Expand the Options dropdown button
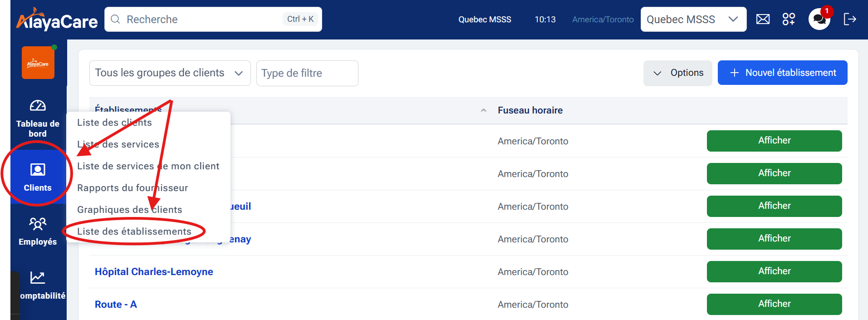868x320 pixels. (677, 73)
